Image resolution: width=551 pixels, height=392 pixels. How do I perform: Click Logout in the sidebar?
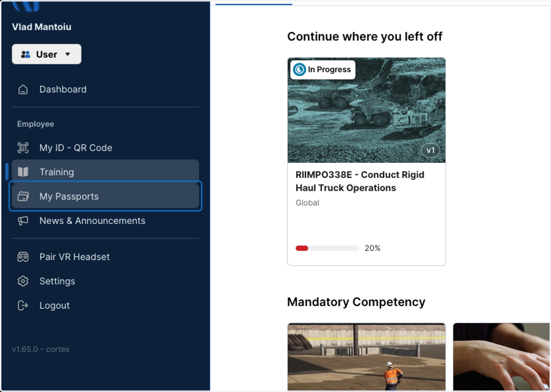click(x=105, y=306)
